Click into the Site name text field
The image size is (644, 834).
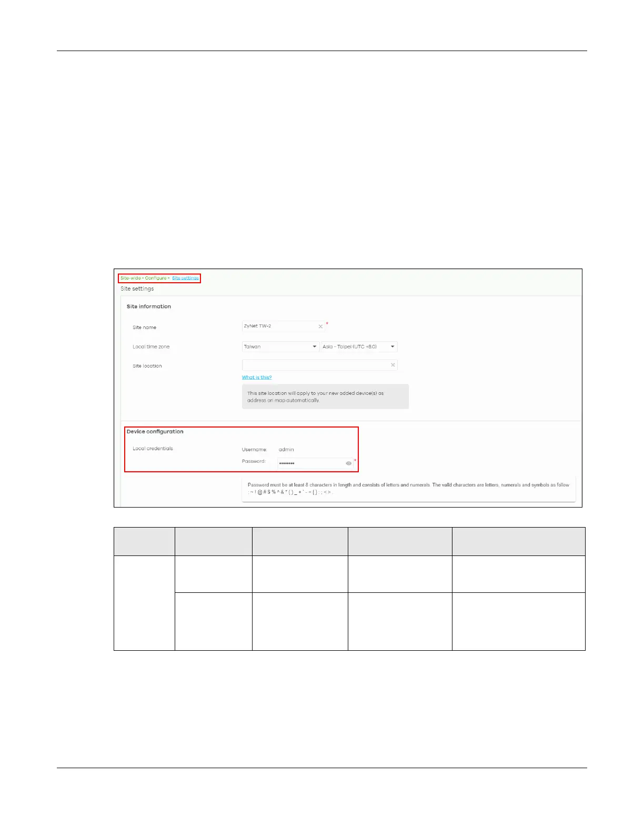click(279, 326)
